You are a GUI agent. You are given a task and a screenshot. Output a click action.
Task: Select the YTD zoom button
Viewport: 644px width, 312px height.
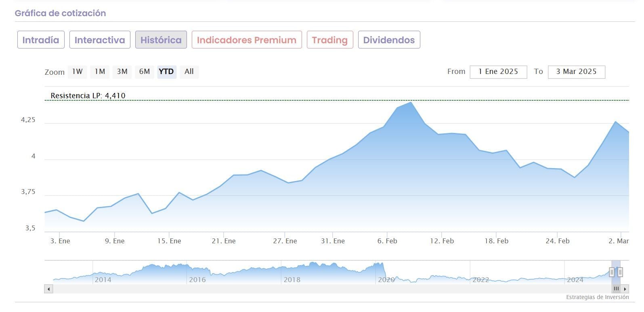pos(166,72)
